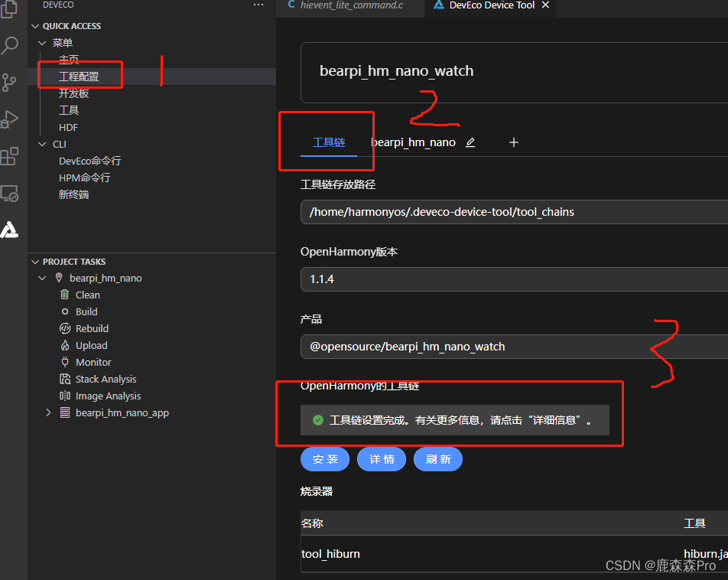Open the Explorer files icon in activity bar
728x580 pixels.
tap(9, 8)
